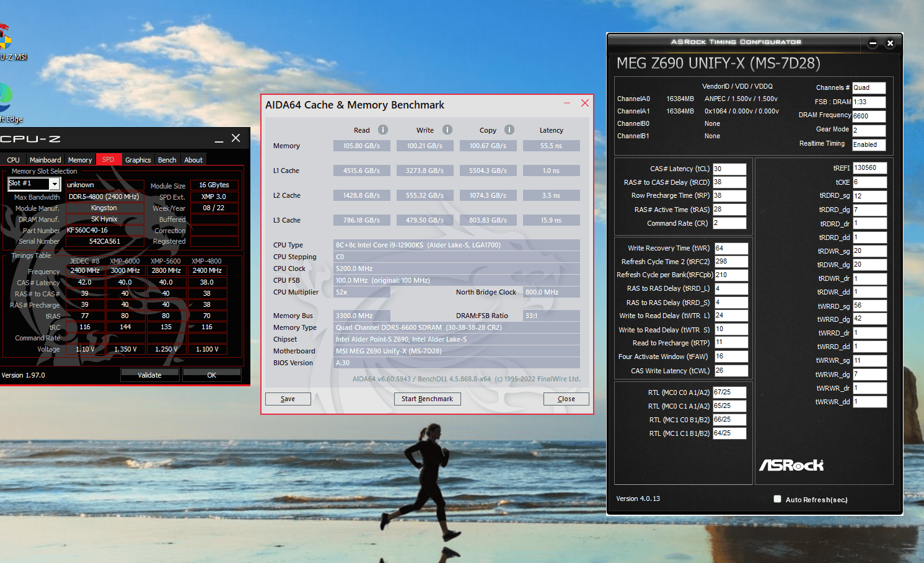Click the Gear Mode field
924x563 pixels.
[869, 130]
